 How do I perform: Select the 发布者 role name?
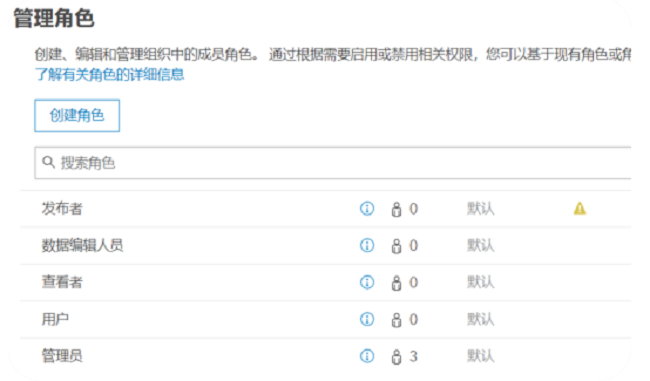click(x=62, y=209)
